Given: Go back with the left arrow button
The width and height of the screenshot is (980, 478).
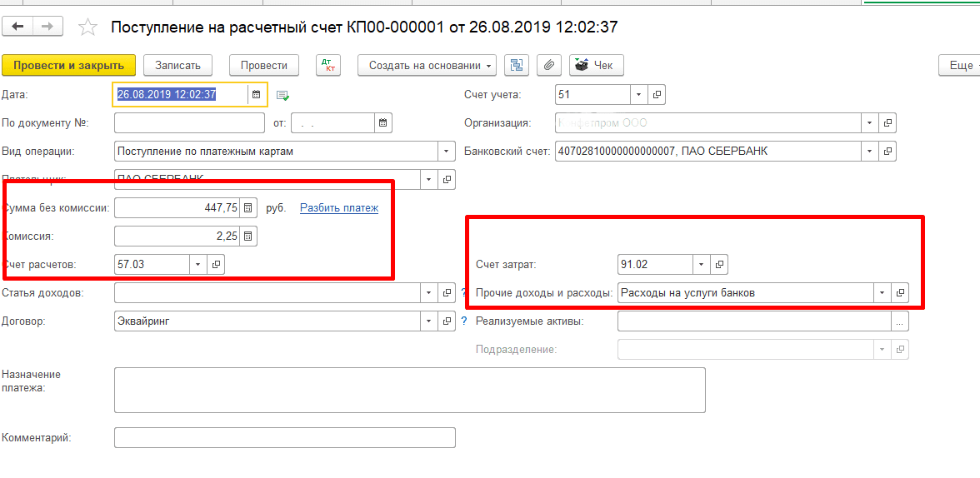Looking at the screenshot, I should click(18, 27).
